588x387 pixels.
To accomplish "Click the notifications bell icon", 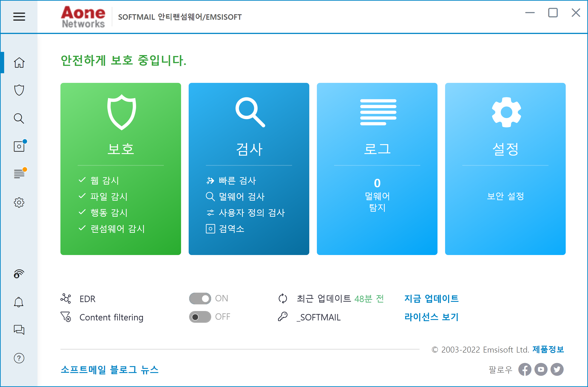I will (19, 302).
